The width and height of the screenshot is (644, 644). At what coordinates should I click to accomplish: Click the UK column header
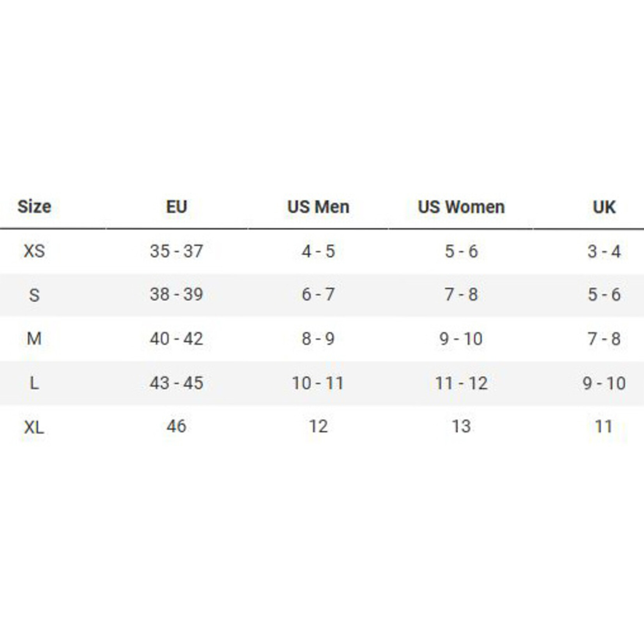pos(604,207)
